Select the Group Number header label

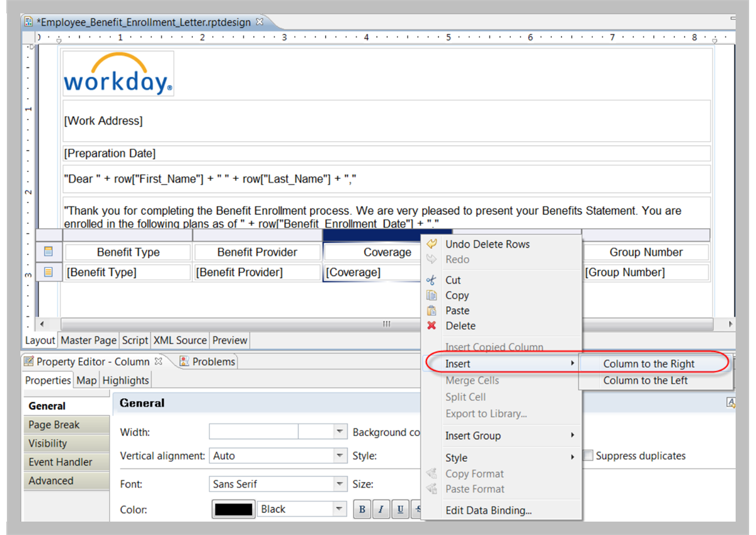(x=646, y=252)
